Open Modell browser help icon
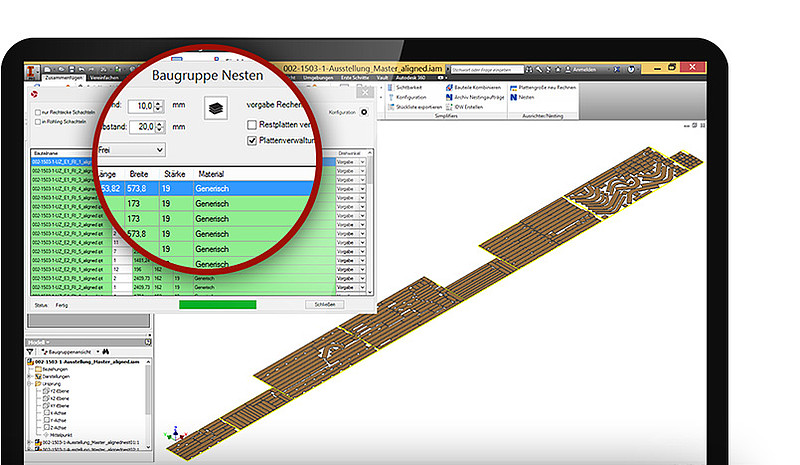This screenshot has height=465, width=800. pos(148,342)
